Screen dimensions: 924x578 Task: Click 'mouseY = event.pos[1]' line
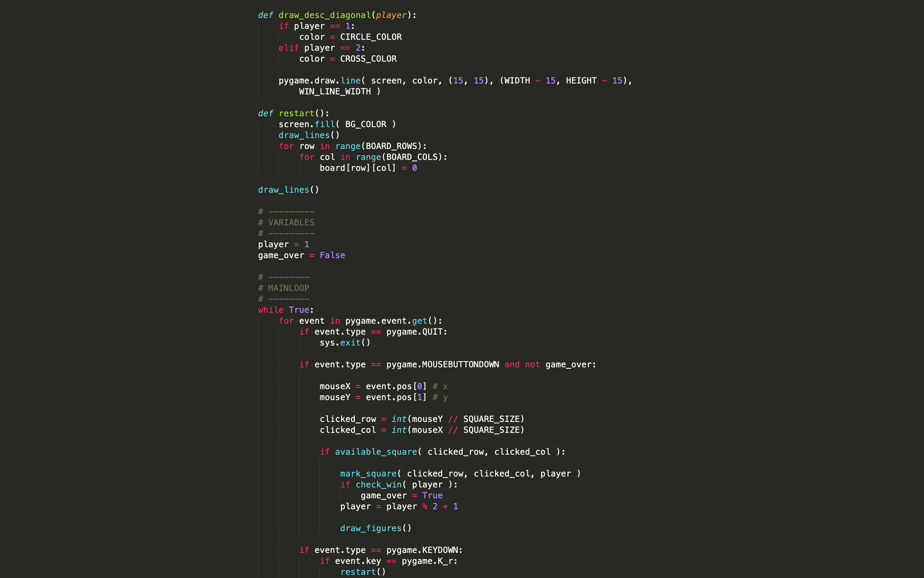373,398
